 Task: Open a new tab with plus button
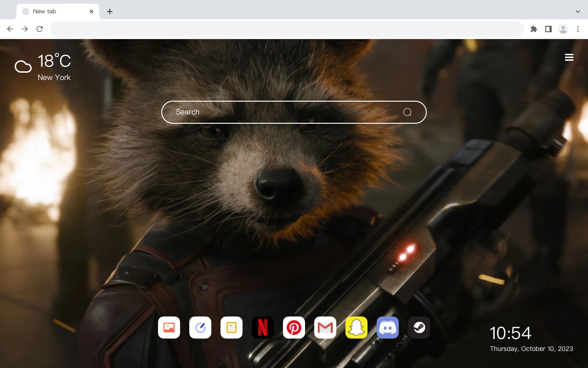[109, 11]
